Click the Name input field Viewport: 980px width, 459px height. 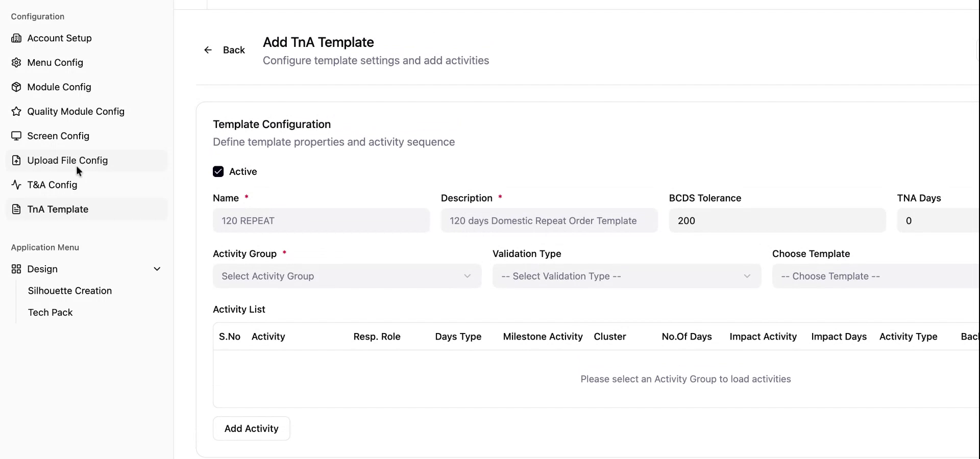pos(321,221)
